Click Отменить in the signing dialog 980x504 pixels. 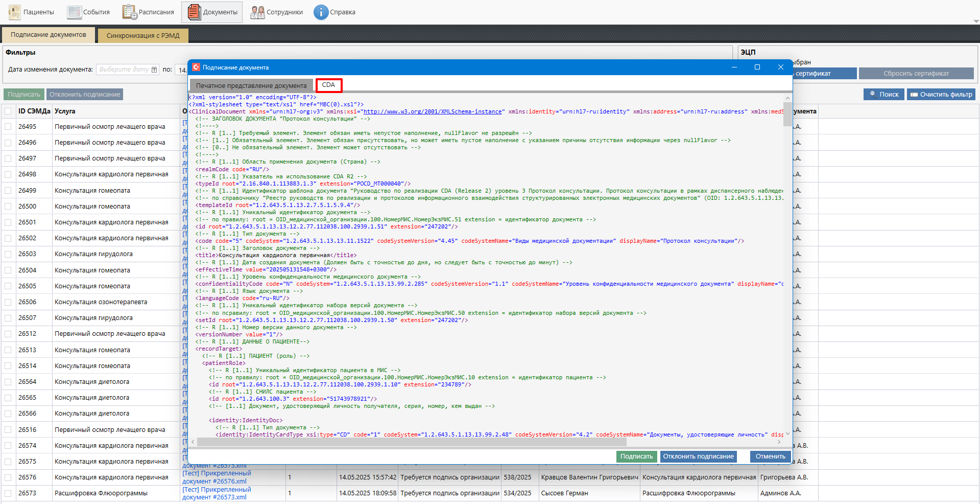770,456
